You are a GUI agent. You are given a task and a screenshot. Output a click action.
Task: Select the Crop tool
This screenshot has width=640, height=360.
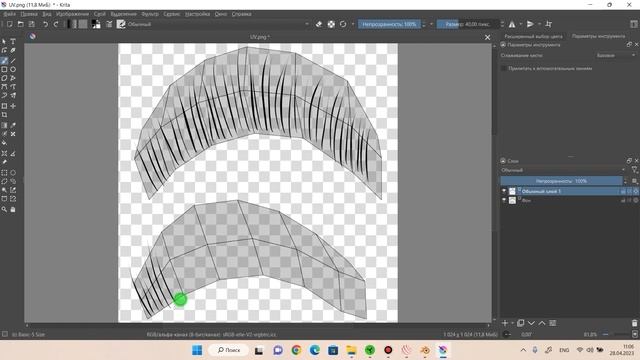pos(4,115)
